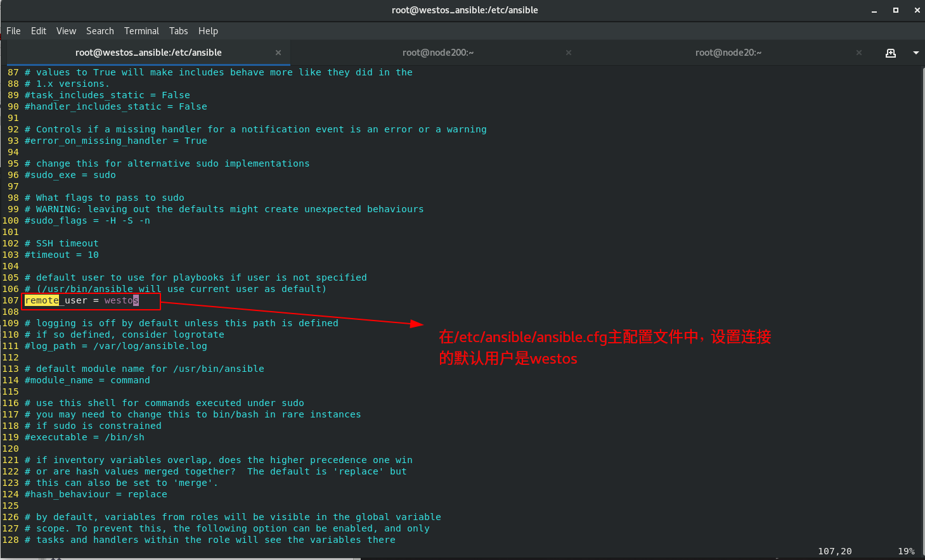
Task: Click the '#executable = /bin/sh' line
Action: (x=84, y=437)
